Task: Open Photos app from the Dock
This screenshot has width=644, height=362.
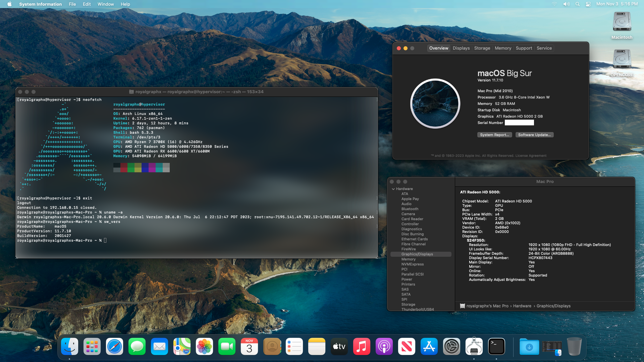Action: [x=204, y=347]
